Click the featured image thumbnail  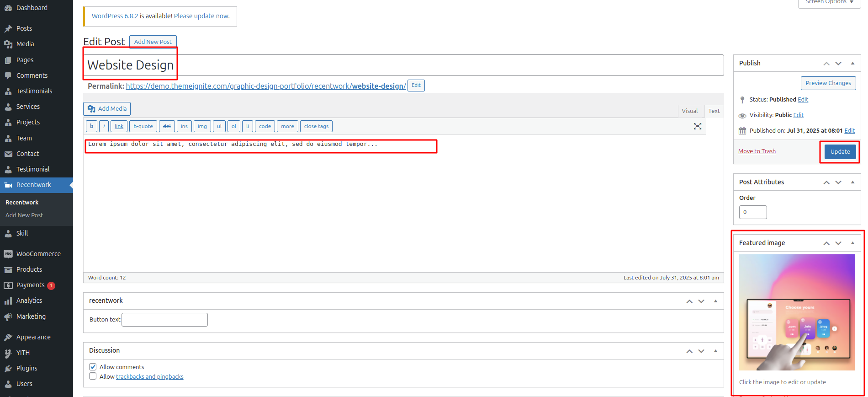pos(797,312)
